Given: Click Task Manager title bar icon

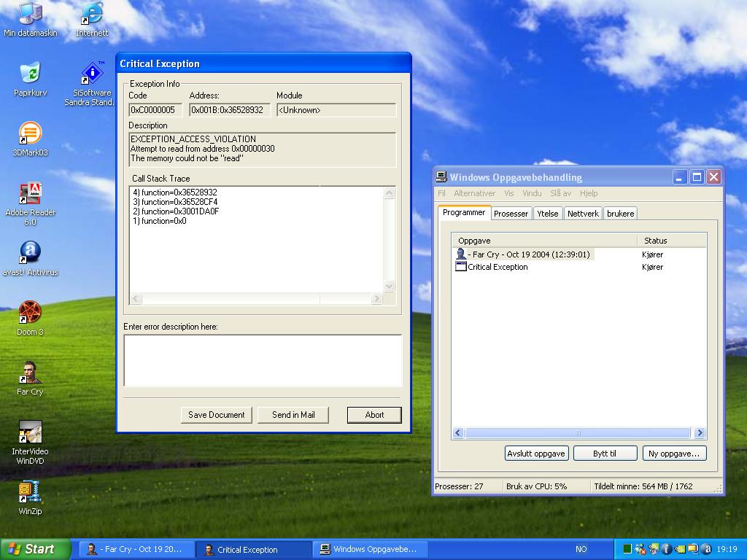Looking at the screenshot, I should tap(441, 177).
